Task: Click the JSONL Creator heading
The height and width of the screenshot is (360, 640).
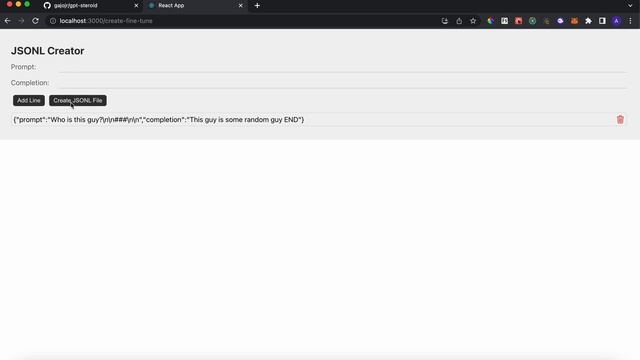Action: (x=47, y=51)
